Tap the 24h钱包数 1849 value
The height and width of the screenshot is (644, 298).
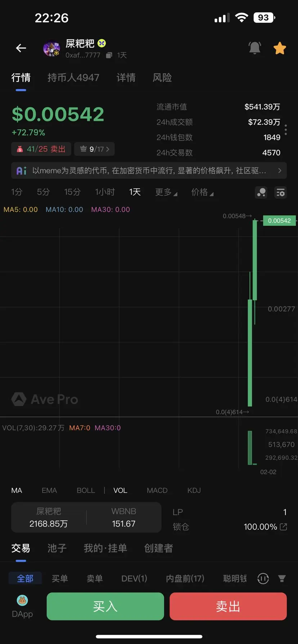coord(272,138)
